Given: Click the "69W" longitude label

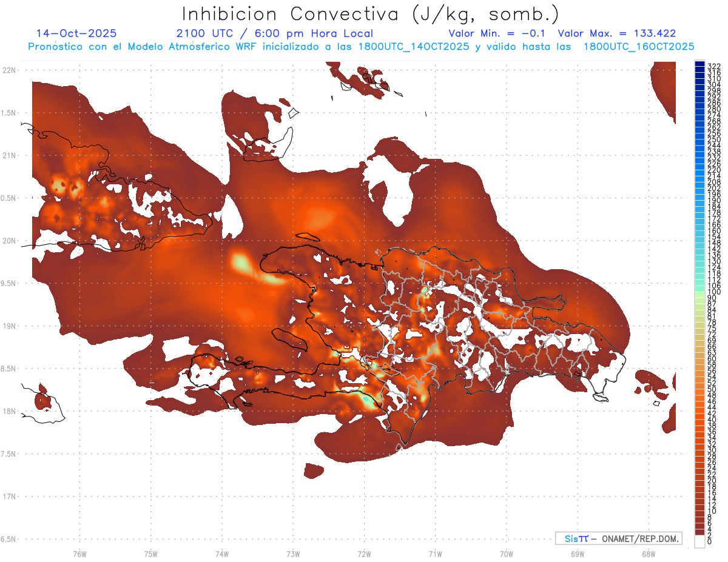Looking at the screenshot, I should pyautogui.click(x=578, y=553).
